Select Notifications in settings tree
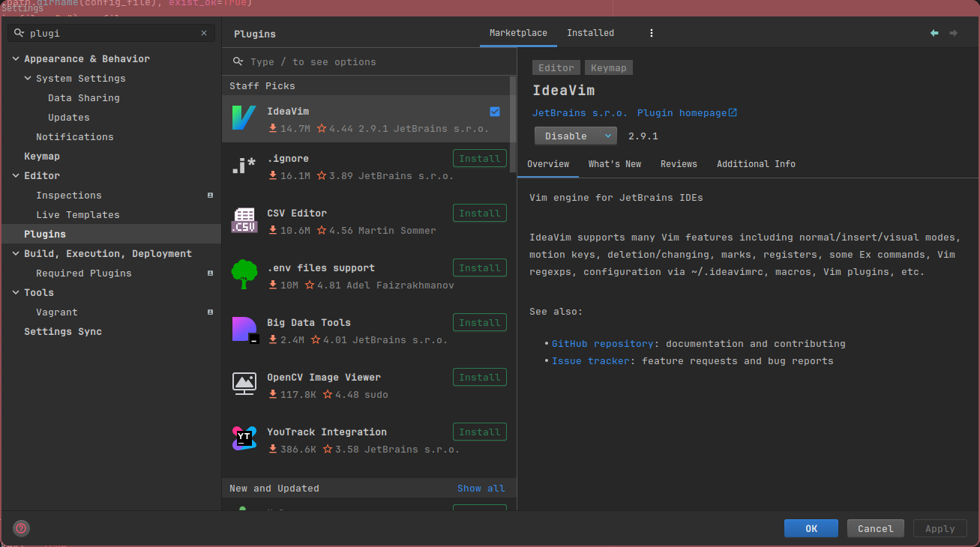980x547 pixels. [75, 136]
